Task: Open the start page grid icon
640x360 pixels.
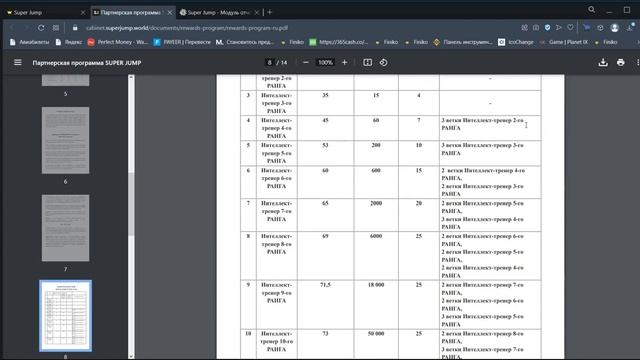Action: tap(56, 28)
